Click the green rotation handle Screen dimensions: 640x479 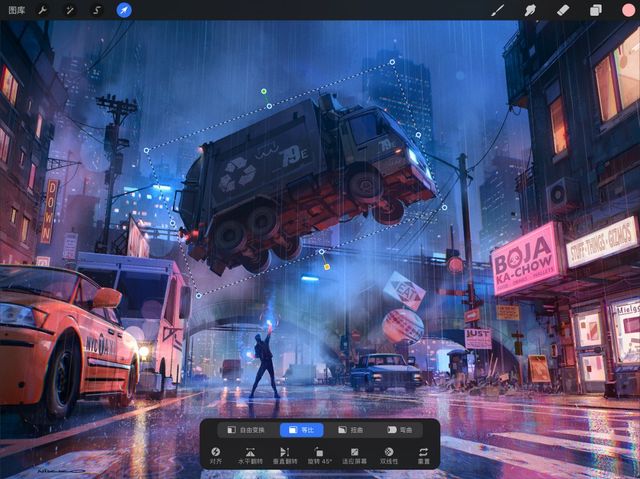[x=264, y=91]
